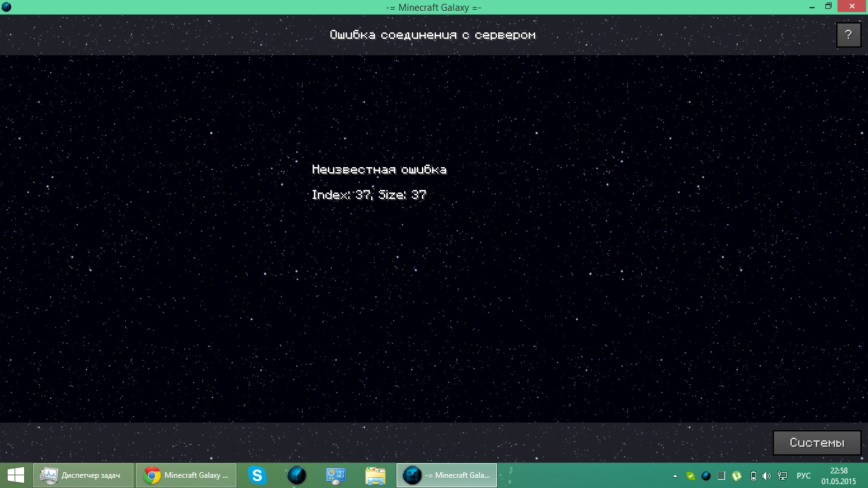Open the Windows Start menu
Screen dimensions: 868x488
(16, 475)
